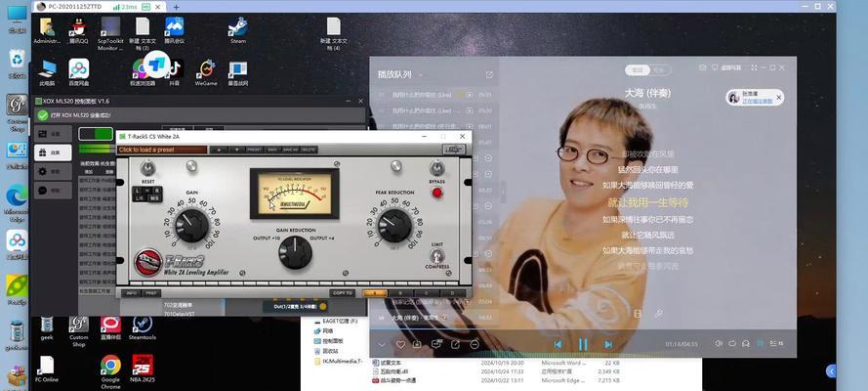Select comparison slot A in T-RackS
868x391 pixels.
pyautogui.click(x=375, y=293)
